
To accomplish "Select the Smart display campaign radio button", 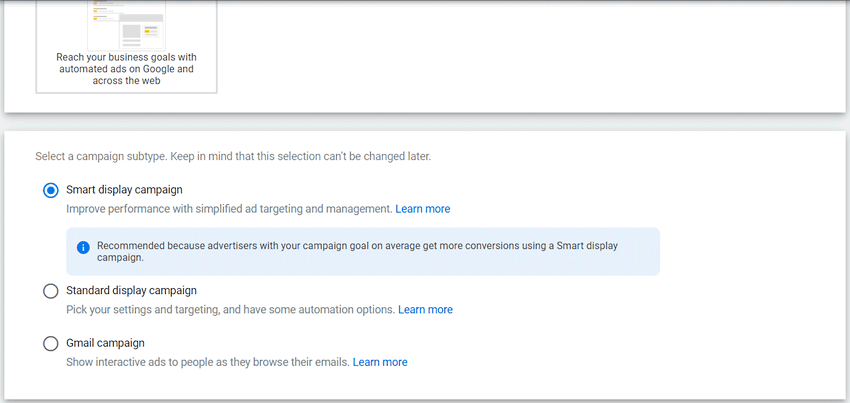I will 51,190.
